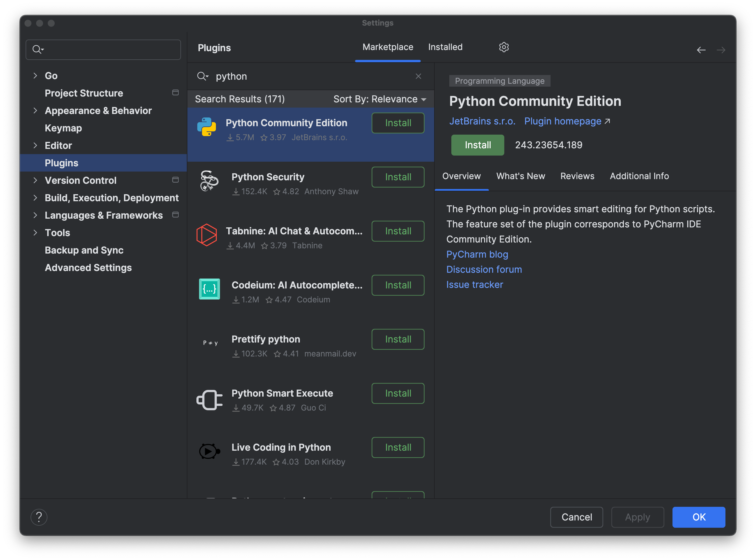
Task: Click the help question mark icon
Action: (39, 517)
